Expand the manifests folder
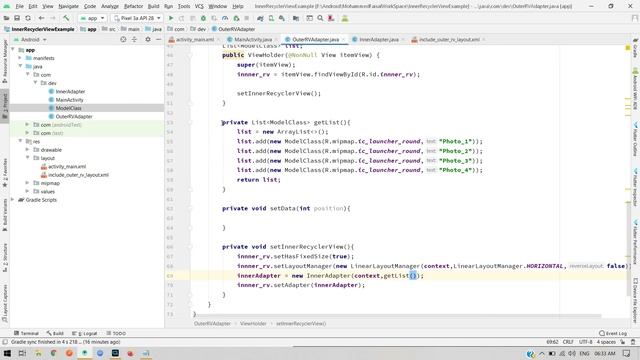Screen dimensions: 640x360 point(20,58)
